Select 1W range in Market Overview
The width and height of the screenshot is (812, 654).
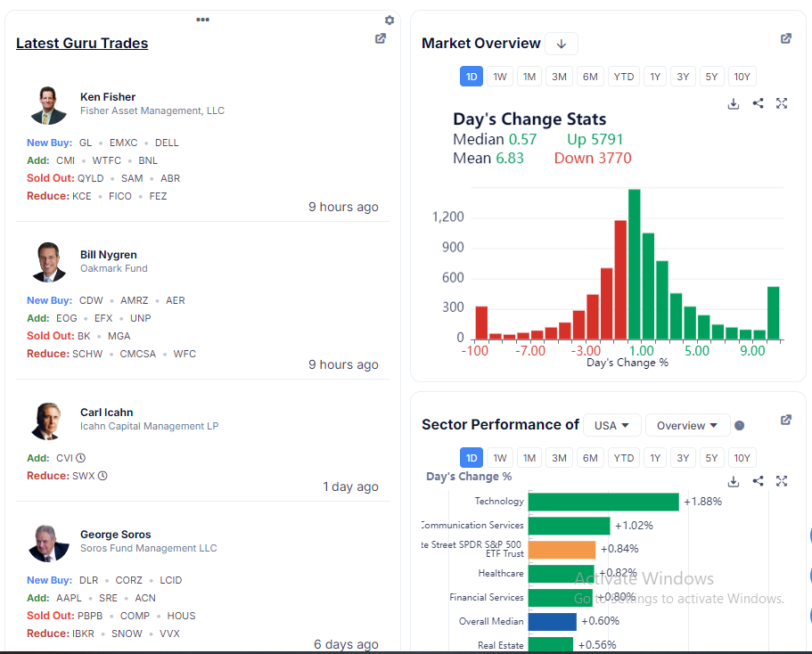tap(500, 77)
